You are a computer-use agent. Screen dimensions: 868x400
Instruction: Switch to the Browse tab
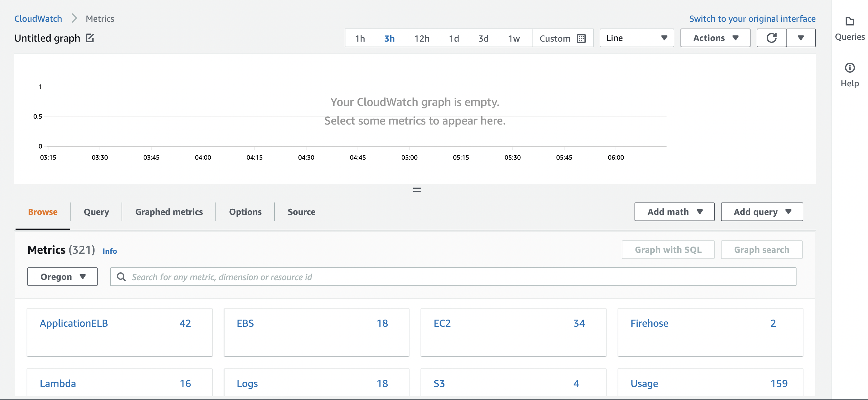point(43,212)
